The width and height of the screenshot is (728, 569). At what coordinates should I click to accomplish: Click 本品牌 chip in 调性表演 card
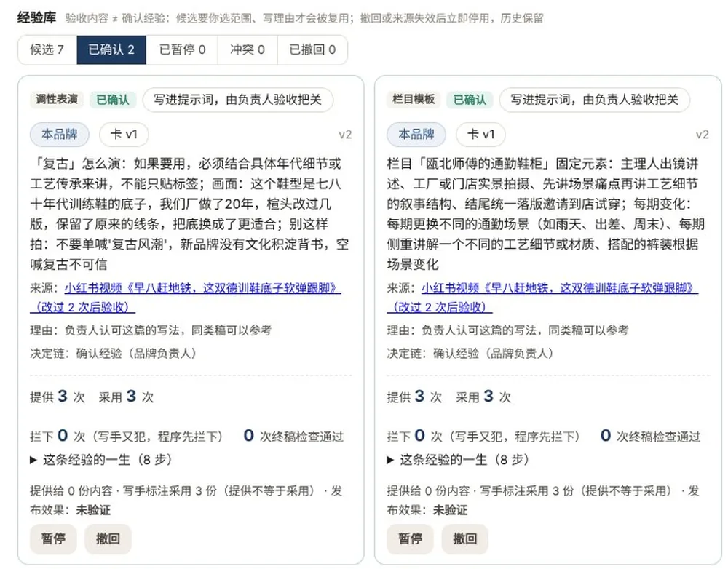[x=60, y=135]
